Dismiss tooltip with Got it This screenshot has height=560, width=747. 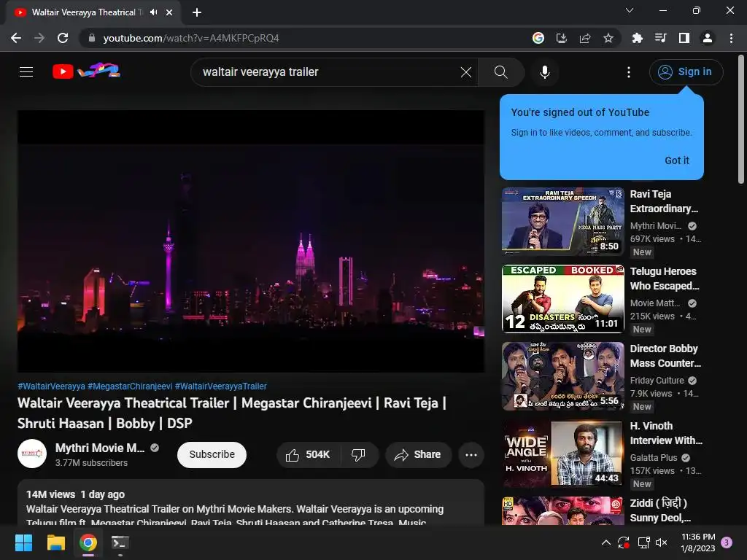point(676,160)
